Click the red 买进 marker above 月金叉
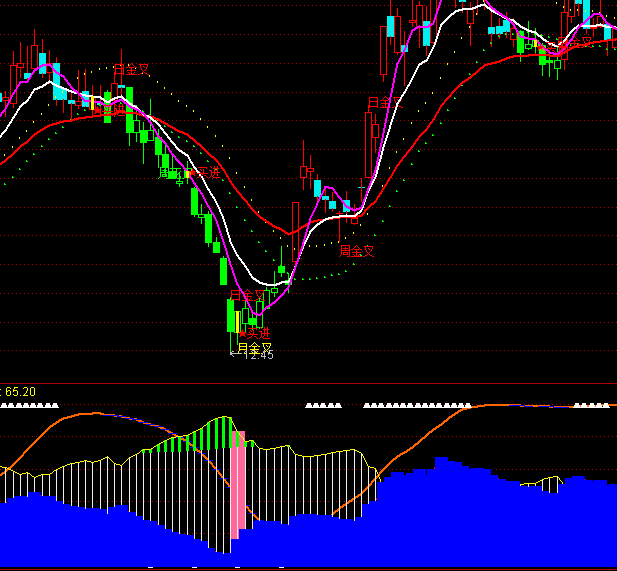The height and width of the screenshot is (571, 617). point(255,332)
